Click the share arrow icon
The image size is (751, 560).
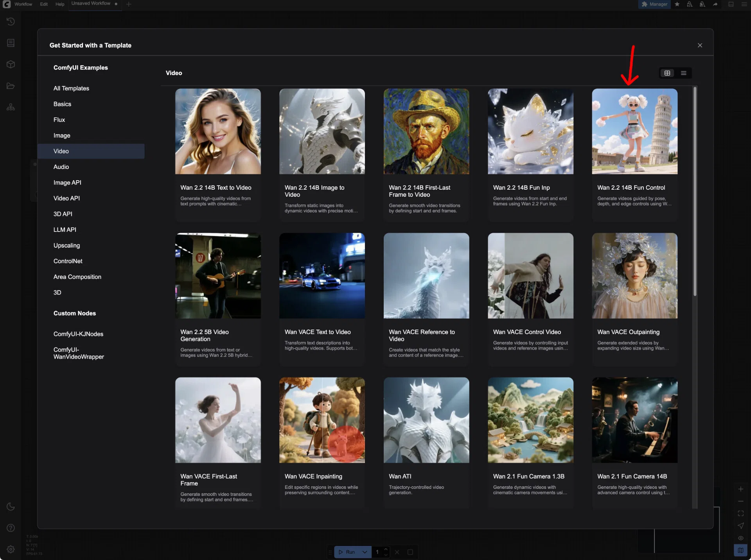(x=715, y=4)
